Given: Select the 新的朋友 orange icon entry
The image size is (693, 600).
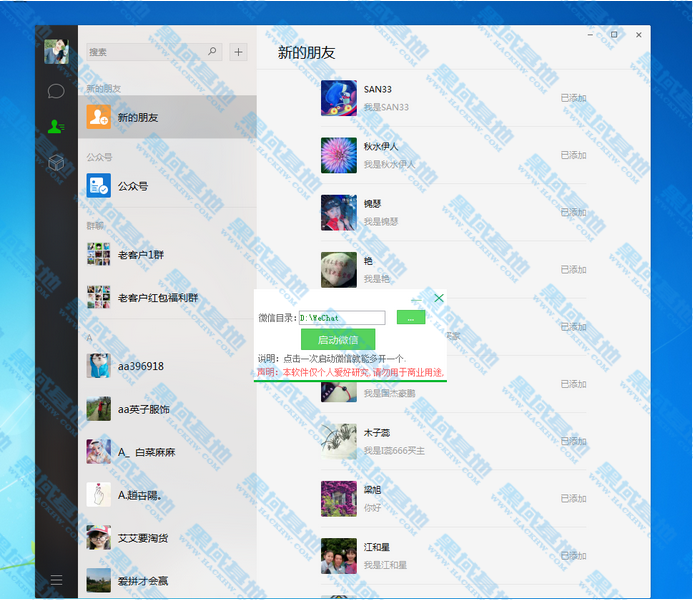Looking at the screenshot, I should [x=167, y=117].
